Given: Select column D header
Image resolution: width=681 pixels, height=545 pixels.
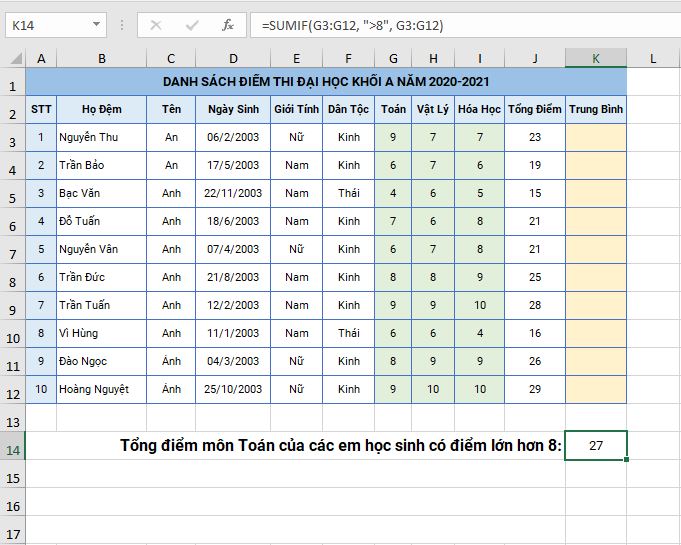Looking at the screenshot, I should click(233, 58).
